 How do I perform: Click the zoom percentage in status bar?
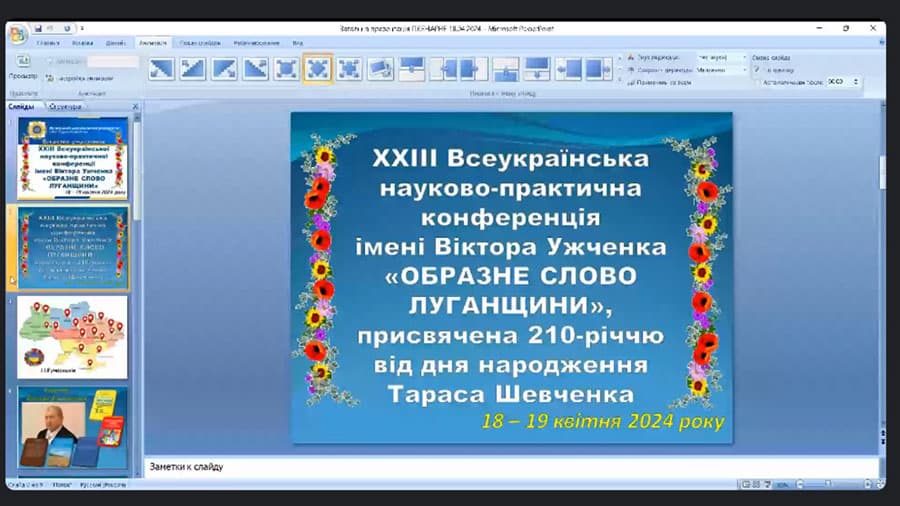click(x=782, y=485)
